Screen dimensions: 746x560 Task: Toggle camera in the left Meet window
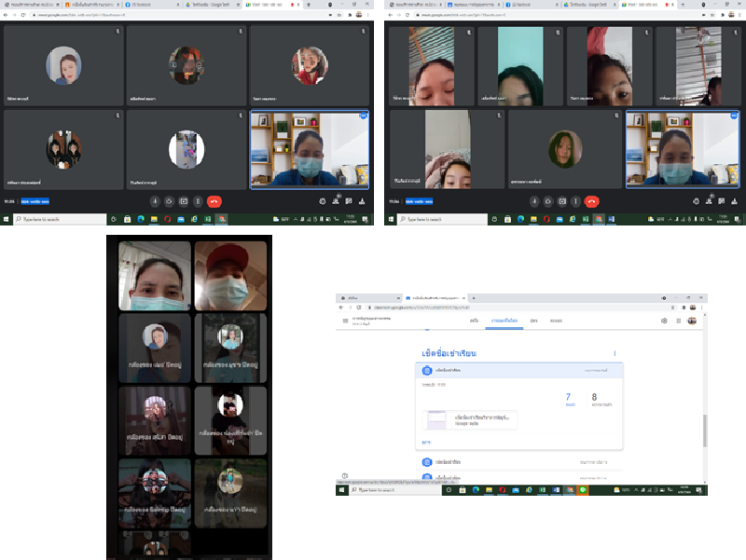click(x=169, y=201)
